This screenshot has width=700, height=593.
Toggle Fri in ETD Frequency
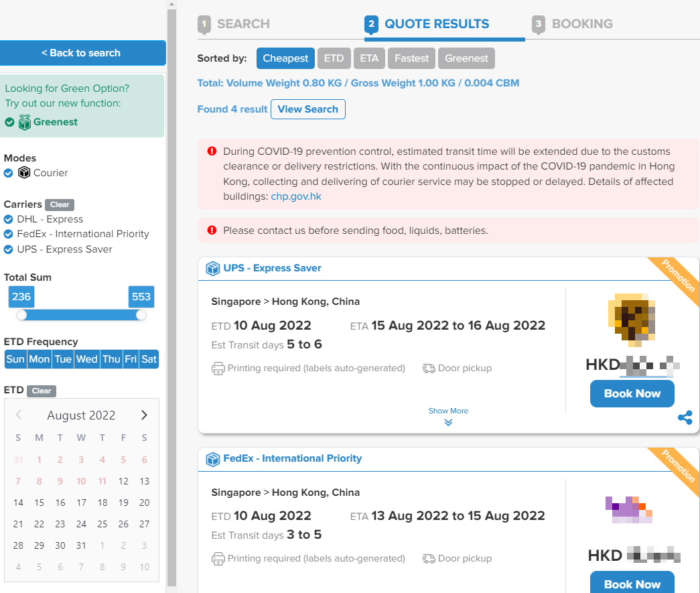coord(131,359)
